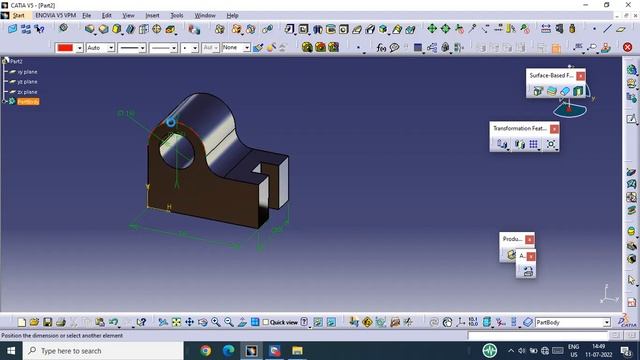Click the What's This help icon in top toolbar

click(x=39, y=29)
